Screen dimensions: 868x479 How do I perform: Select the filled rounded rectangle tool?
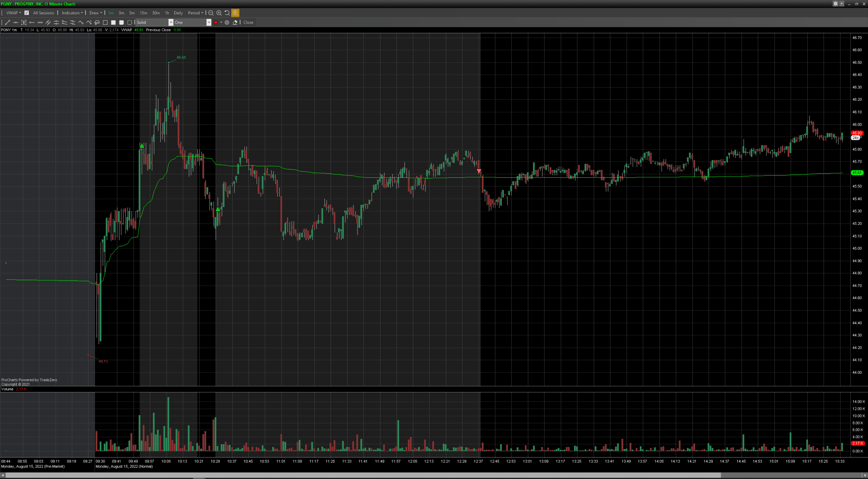point(122,23)
